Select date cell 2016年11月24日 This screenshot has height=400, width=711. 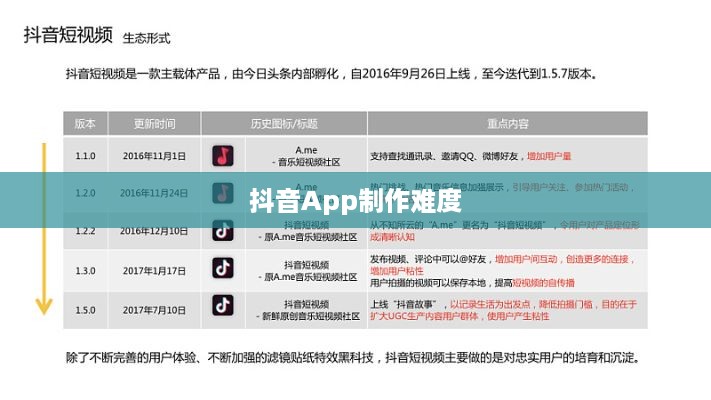[154, 193]
